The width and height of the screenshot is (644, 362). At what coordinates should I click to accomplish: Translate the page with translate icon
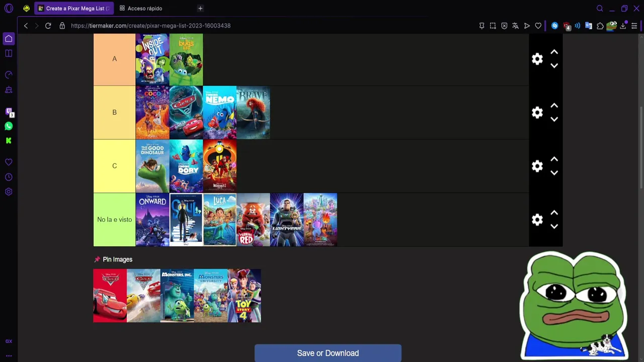pyautogui.click(x=515, y=26)
